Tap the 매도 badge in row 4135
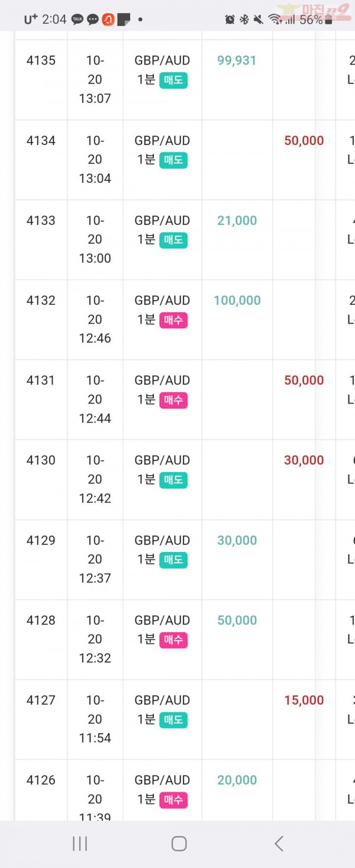 point(173,80)
